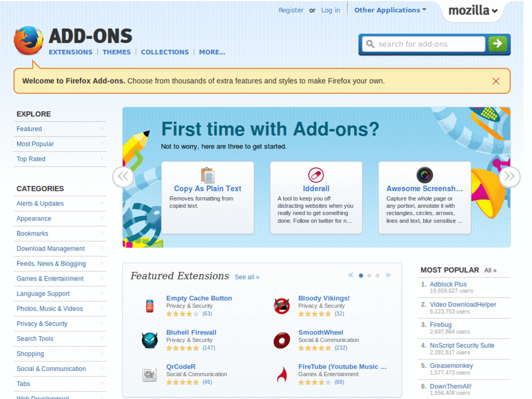Open the Alerts & Updates category
This screenshot has width=532, height=399.
pos(60,204)
